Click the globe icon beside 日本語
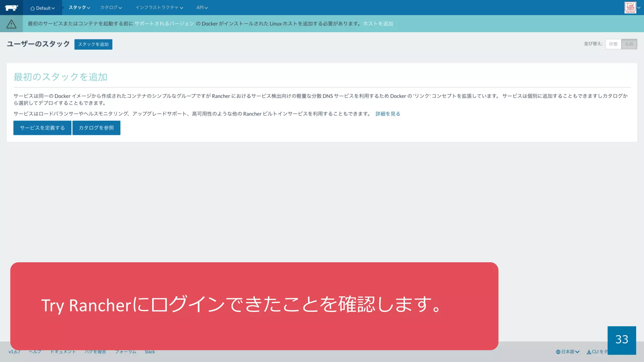Image resolution: width=644 pixels, height=362 pixels. point(558,352)
